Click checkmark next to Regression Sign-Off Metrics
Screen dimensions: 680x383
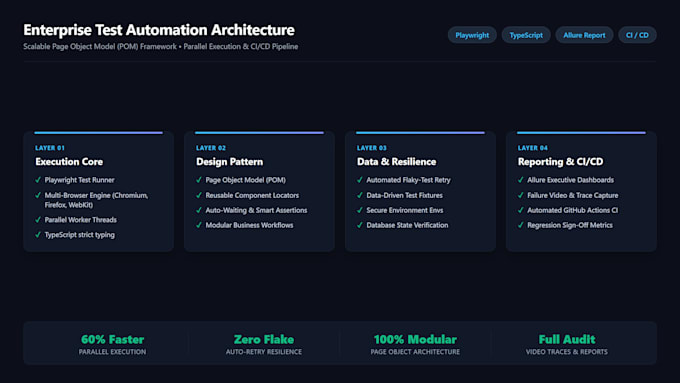point(521,225)
